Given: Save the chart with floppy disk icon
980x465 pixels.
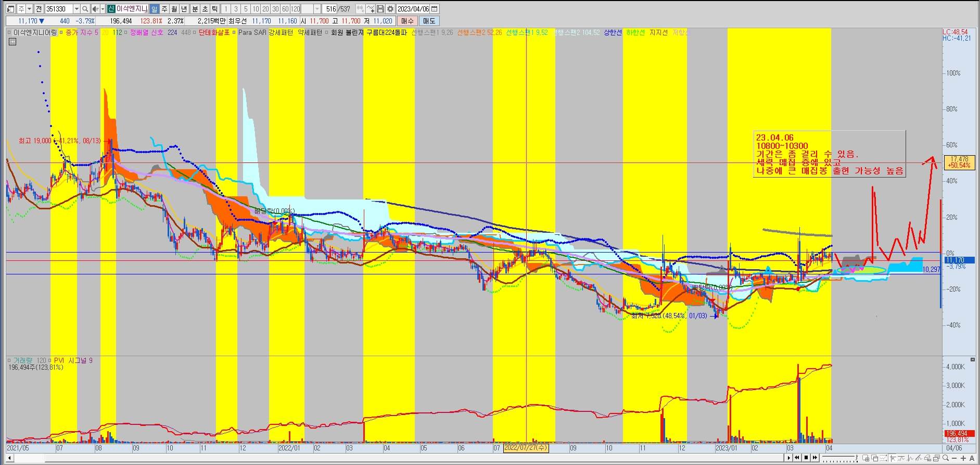Looking at the screenshot, I should (380, 9).
